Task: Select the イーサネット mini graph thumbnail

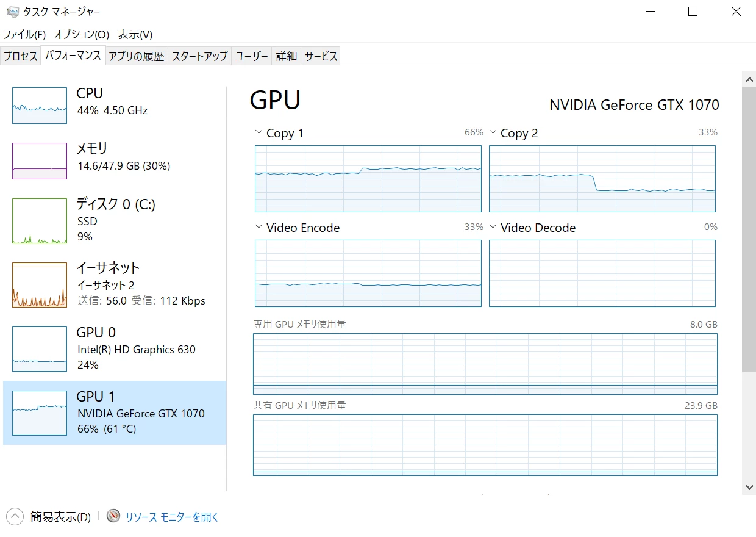Action: (x=40, y=285)
